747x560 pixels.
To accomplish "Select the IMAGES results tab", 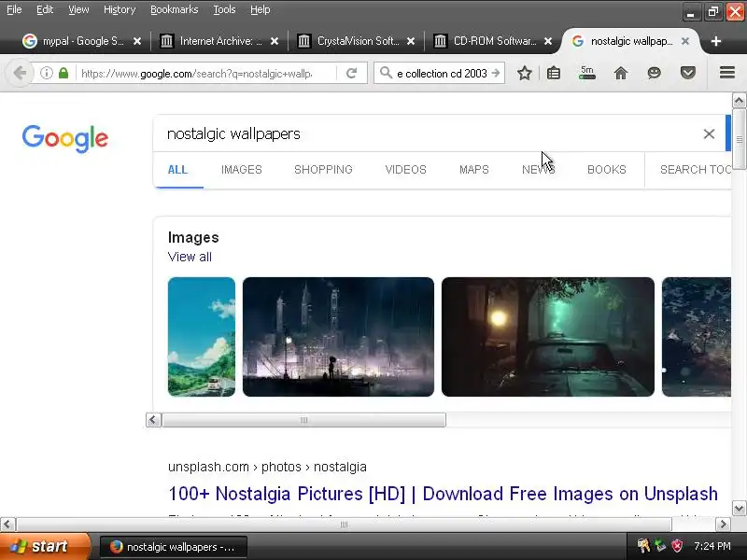I will click(x=242, y=170).
